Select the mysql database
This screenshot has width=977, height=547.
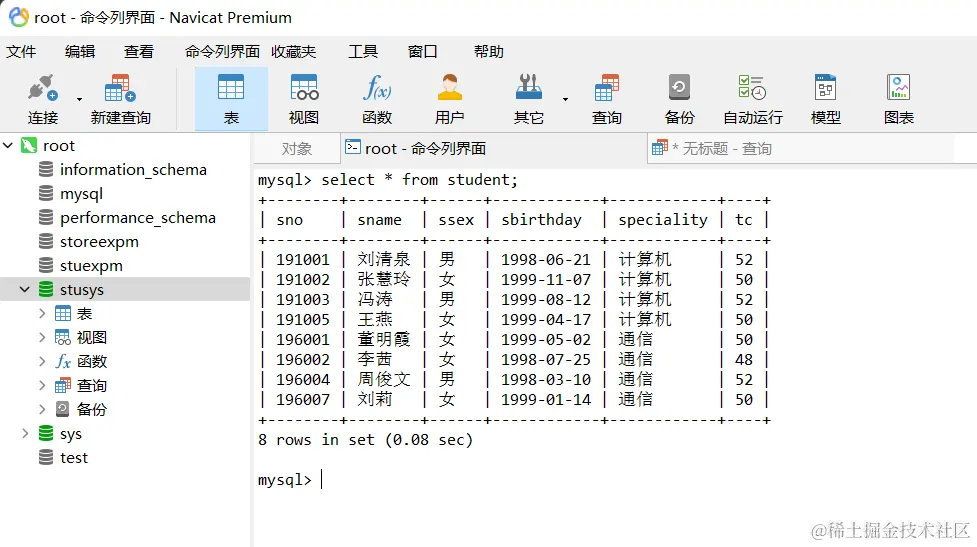click(81, 194)
